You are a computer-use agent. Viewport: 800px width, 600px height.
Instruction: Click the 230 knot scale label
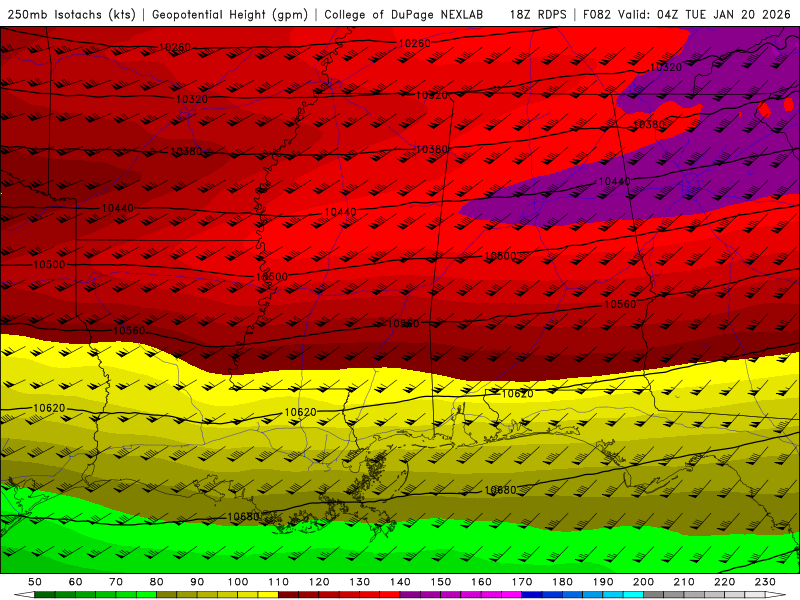click(765, 582)
